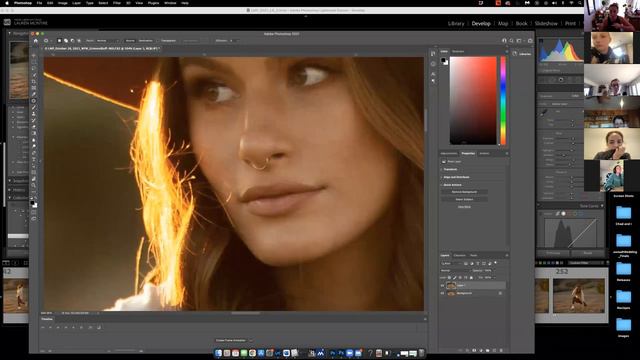Open Create Frame Animation dropdown arrow
The height and width of the screenshot is (360, 640).
250,340
